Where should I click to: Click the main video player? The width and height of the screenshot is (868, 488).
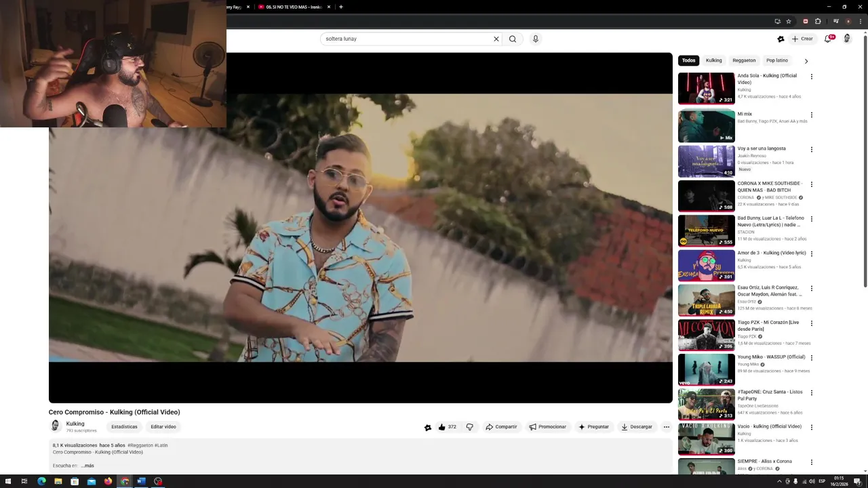point(360,228)
